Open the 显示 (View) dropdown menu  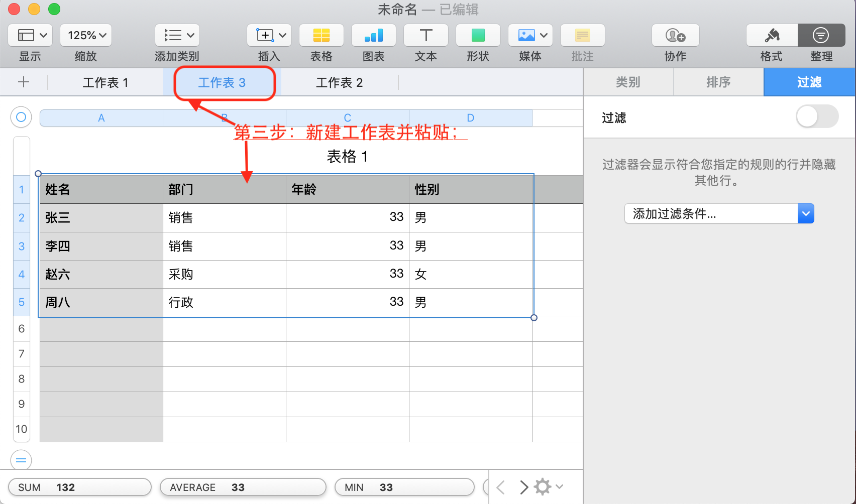pyautogui.click(x=30, y=36)
